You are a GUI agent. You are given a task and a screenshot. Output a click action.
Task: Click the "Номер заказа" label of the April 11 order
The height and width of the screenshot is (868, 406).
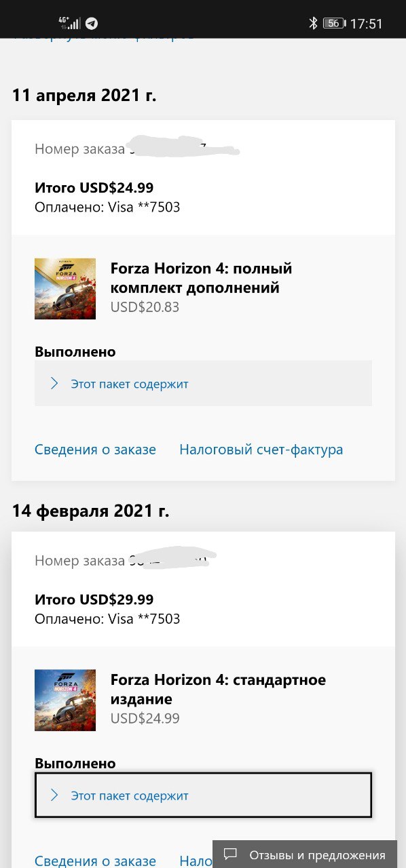[x=79, y=149]
